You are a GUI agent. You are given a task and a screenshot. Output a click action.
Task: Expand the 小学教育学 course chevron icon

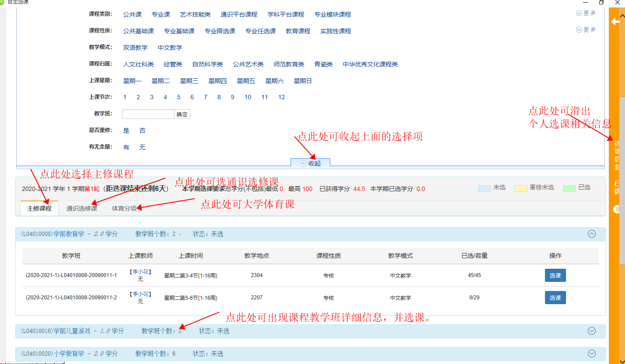tap(591, 354)
